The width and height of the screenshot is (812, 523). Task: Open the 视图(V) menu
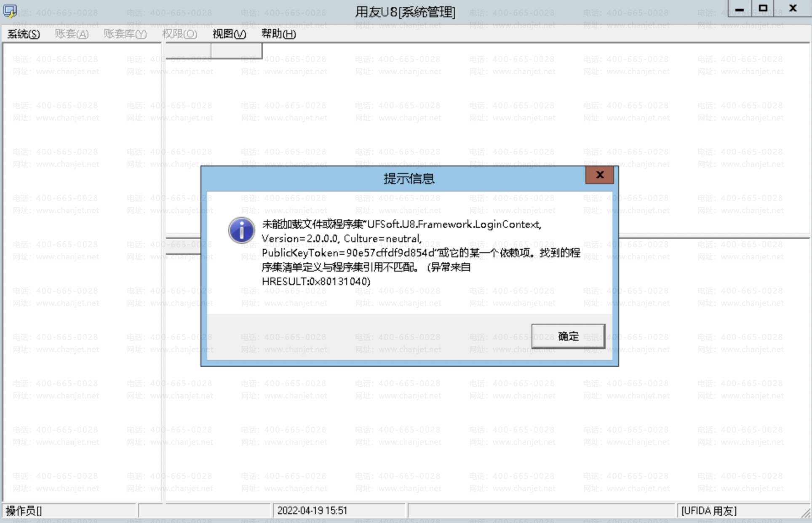click(x=229, y=34)
